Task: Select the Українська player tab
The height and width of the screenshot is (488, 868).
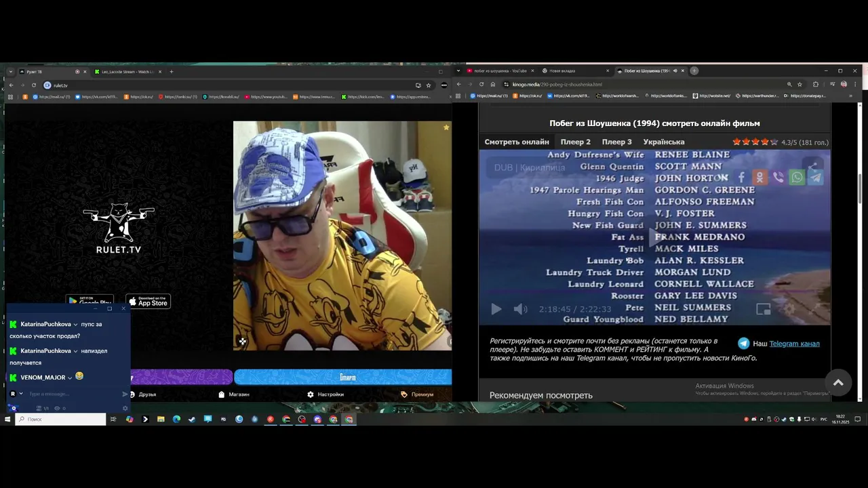Action: 663,142
